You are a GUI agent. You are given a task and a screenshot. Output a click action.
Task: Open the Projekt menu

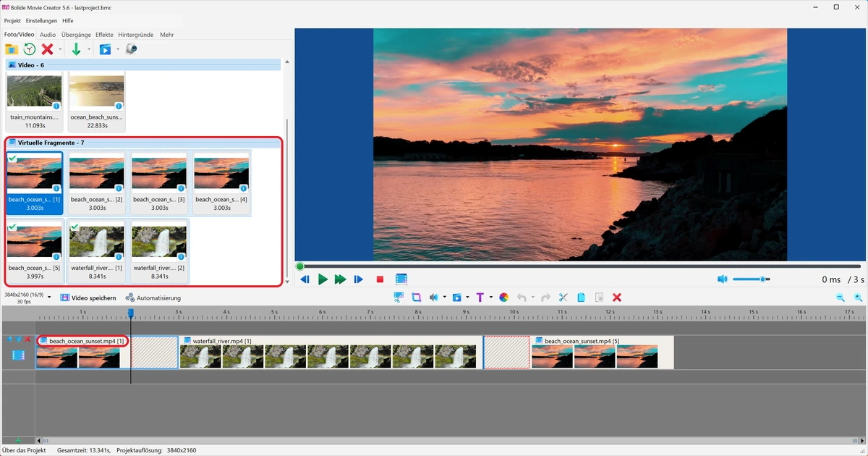[12, 20]
